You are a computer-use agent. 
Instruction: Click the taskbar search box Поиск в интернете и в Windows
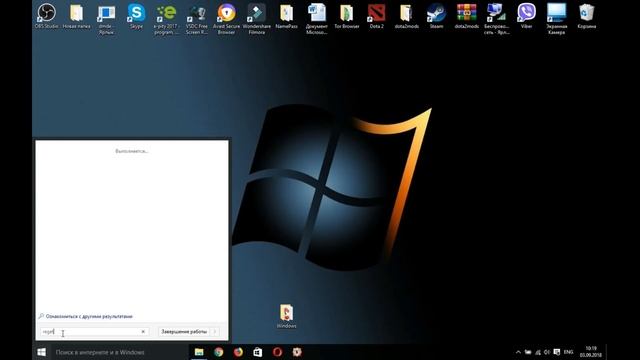point(120,352)
